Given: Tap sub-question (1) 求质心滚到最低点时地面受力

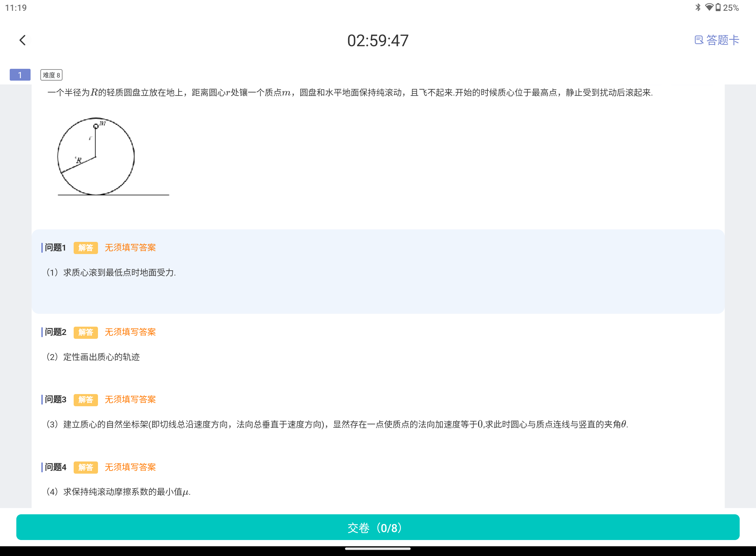Looking at the screenshot, I should click(x=111, y=273).
